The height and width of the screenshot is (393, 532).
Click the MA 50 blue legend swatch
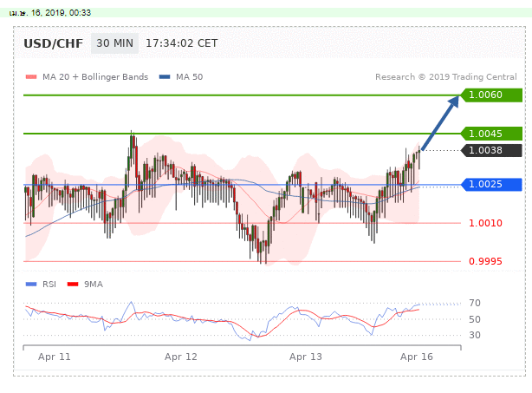coord(165,77)
